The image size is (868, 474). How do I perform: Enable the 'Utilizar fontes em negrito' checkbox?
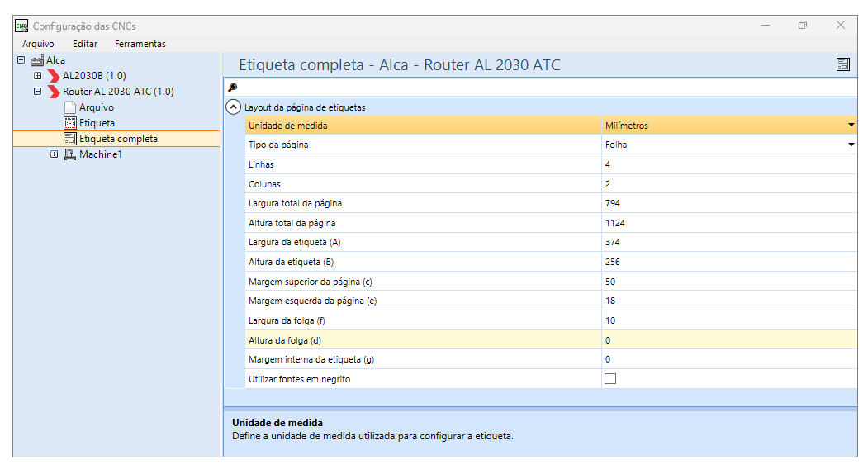pyautogui.click(x=610, y=379)
